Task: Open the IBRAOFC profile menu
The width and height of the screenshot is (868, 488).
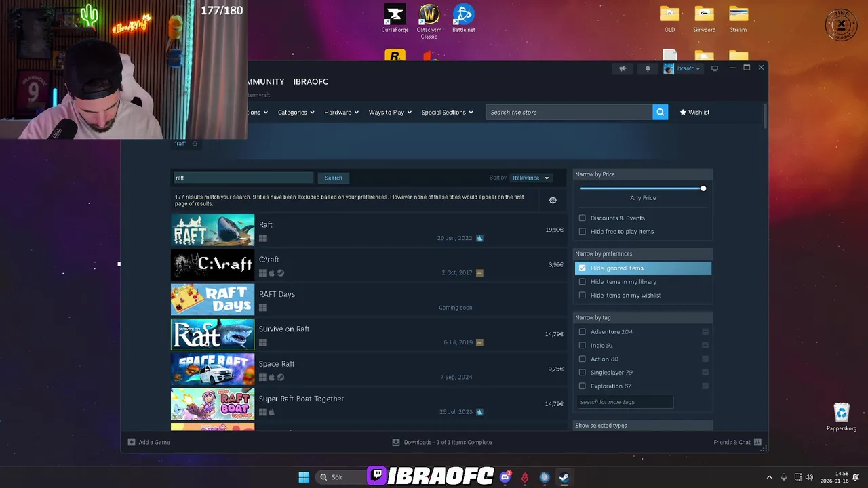Action: [311, 81]
